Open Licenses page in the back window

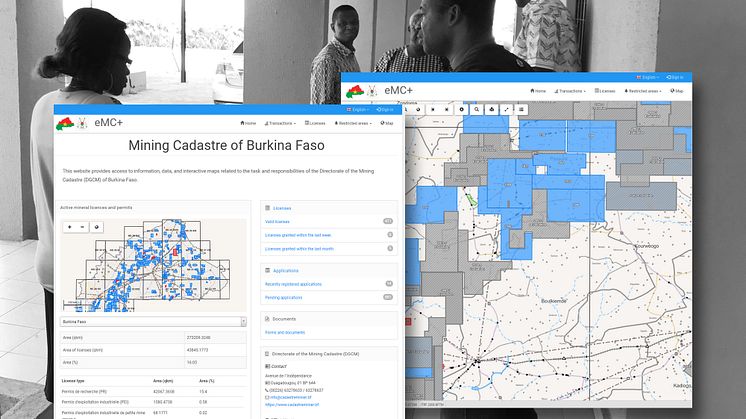coord(605,90)
